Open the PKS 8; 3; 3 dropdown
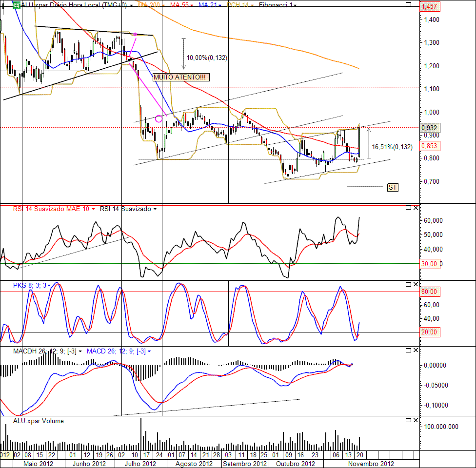Screen dimensions: 476x468 (x=49, y=286)
